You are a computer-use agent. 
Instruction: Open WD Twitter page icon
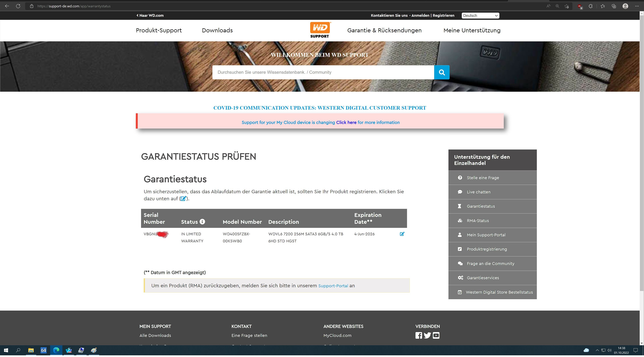pos(427,335)
